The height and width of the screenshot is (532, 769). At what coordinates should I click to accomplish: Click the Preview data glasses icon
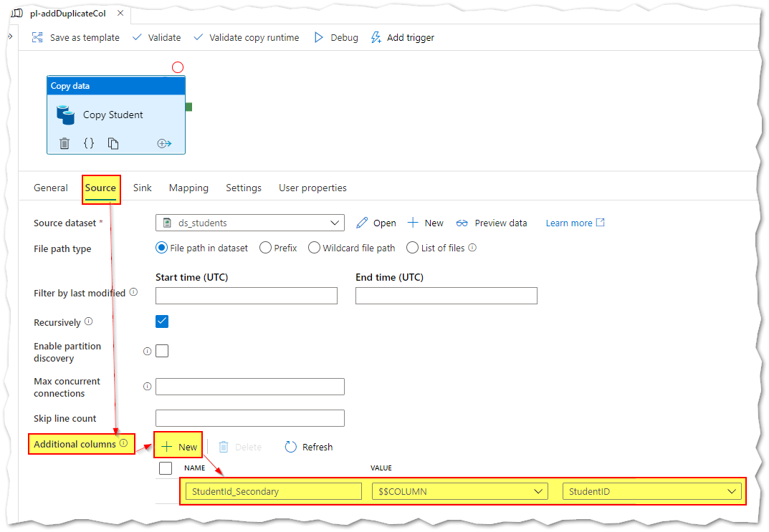pyautogui.click(x=462, y=223)
